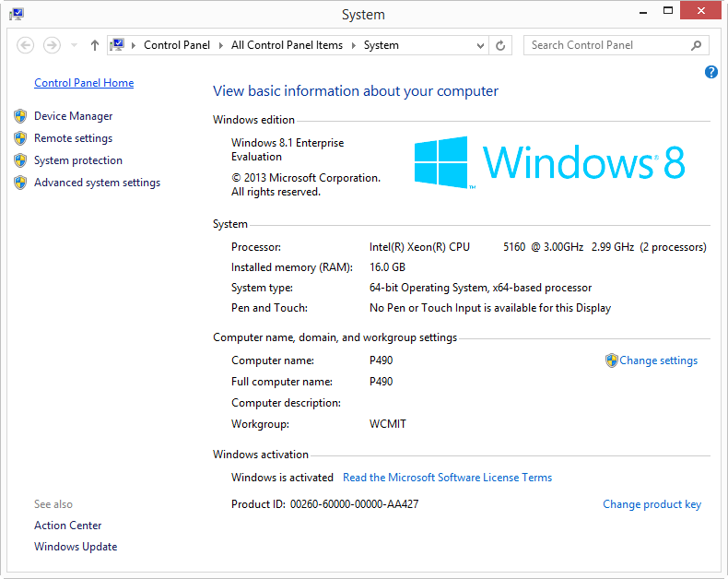Click the installed memory value 16.0 GB
Image resolution: width=728 pixels, height=579 pixels.
tap(387, 267)
